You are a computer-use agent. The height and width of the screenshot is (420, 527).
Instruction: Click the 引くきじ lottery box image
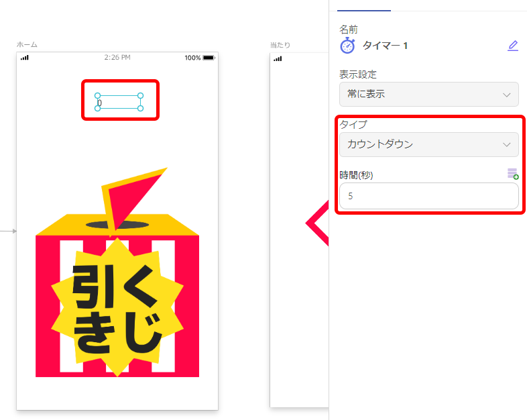[117, 272]
